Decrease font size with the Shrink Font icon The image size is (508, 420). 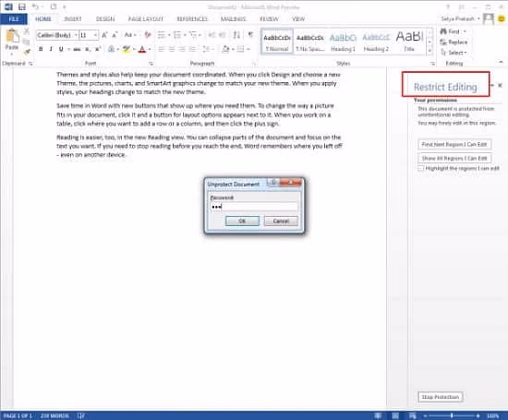(x=115, y=35)
